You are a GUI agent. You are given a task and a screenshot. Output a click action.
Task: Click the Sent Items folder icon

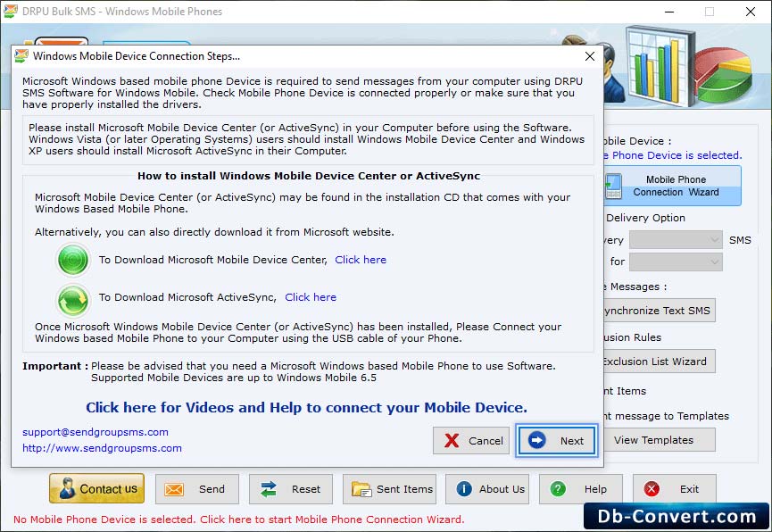(x=361, y=489)
